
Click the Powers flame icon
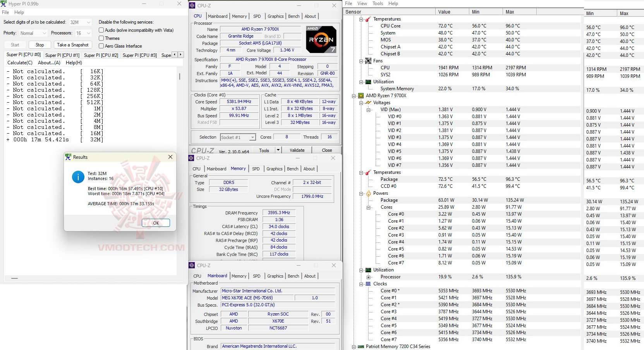[x=368, y=193]
